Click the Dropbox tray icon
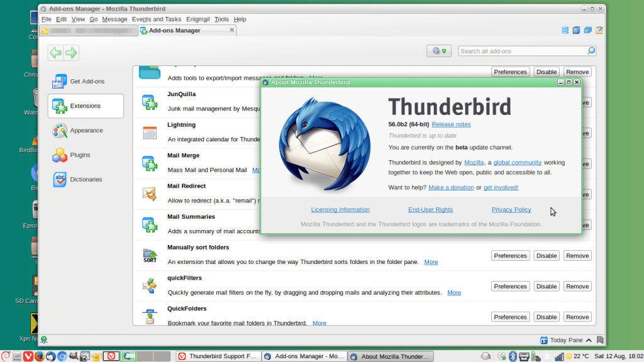Screen dimensions: 644x362 (x=501, y=356)
